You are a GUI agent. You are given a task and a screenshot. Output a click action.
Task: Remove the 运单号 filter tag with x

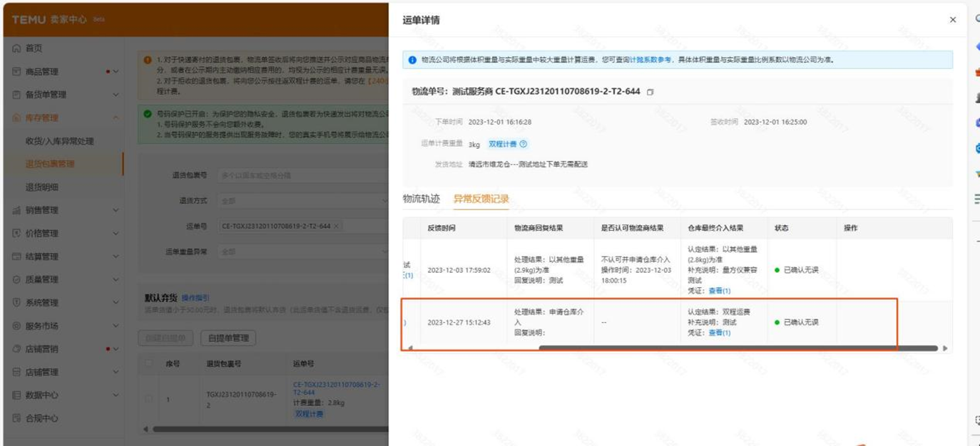click(x=337, y=226)
